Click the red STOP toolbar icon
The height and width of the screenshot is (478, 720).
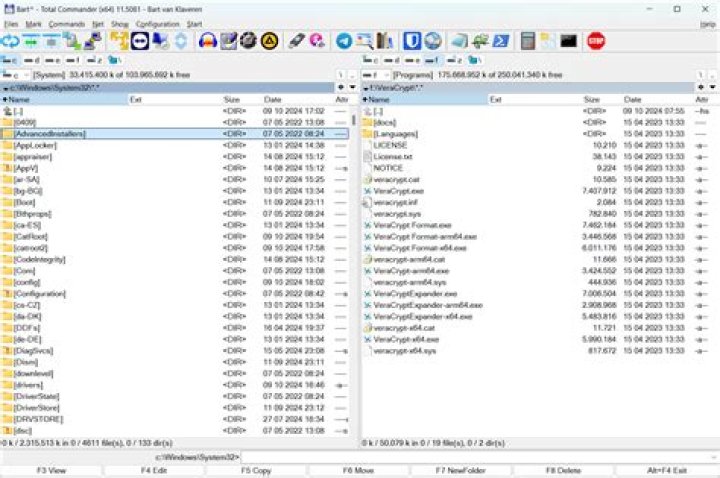pos(596,41)
